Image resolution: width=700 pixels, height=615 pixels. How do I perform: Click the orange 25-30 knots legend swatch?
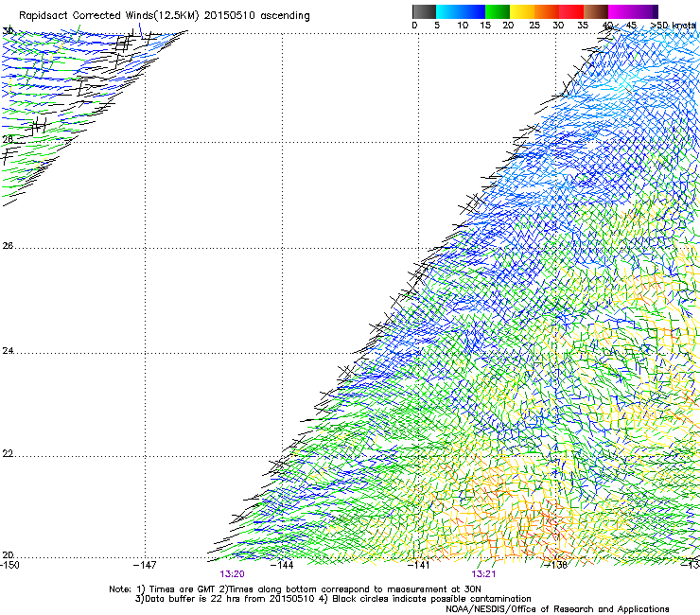(x=547, y=11)
